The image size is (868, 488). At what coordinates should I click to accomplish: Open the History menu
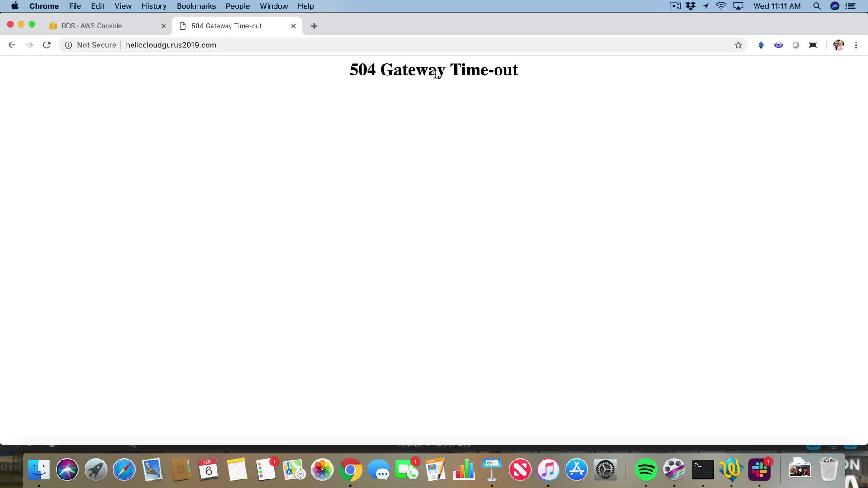[154, 6]
